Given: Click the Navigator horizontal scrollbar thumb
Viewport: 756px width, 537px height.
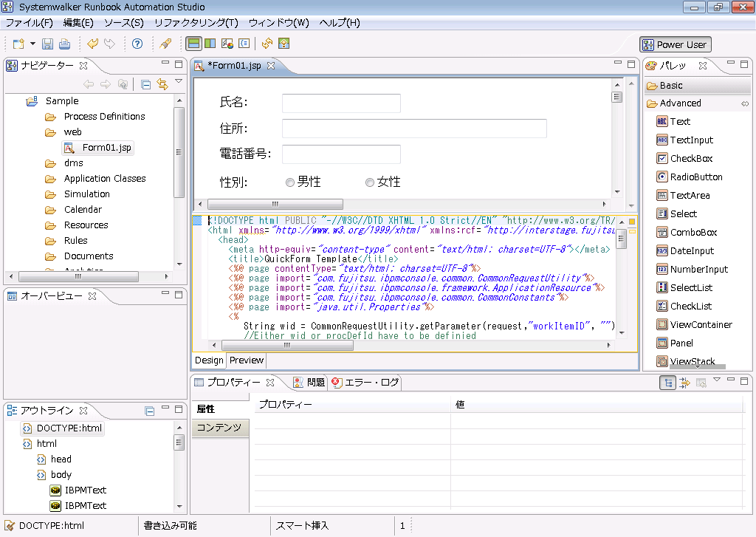Looking at the screenshot, I should point(78,276).
